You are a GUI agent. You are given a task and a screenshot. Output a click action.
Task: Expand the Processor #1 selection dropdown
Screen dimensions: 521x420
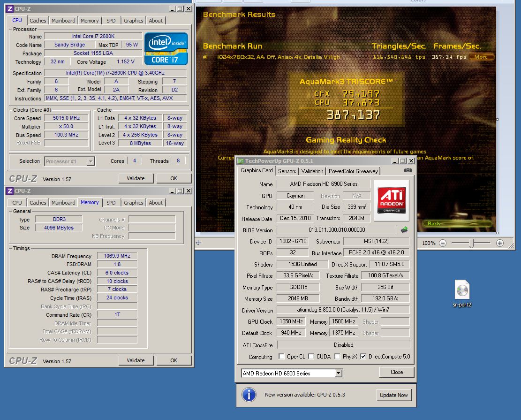tap(91, 161)
